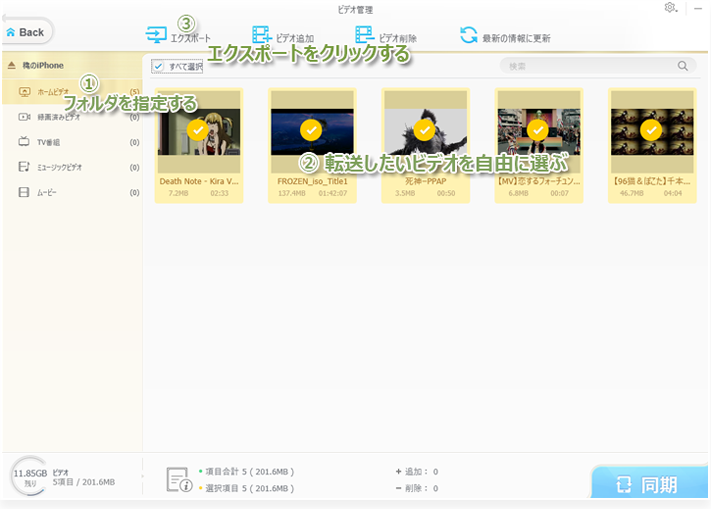Click the Back home icon
Screen dimensions: 711x509
(x=10, y=32)
